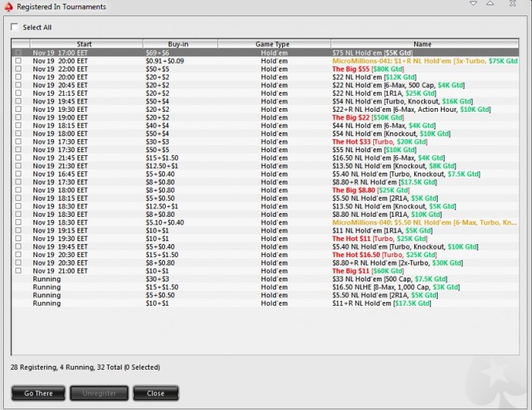Select $16.50 NL Hold'em [6-Max, $4K Gtd] entry
The width and height of the screenshot is (532, 410).
pos(388,158)
